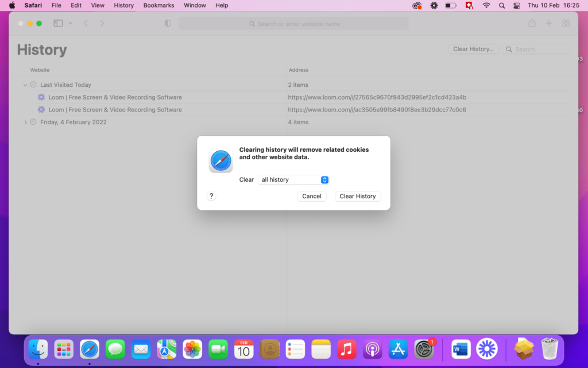Screen dimensions: 588x368
Task: Click the Clear History confirmation button
Action: (357, 196)
